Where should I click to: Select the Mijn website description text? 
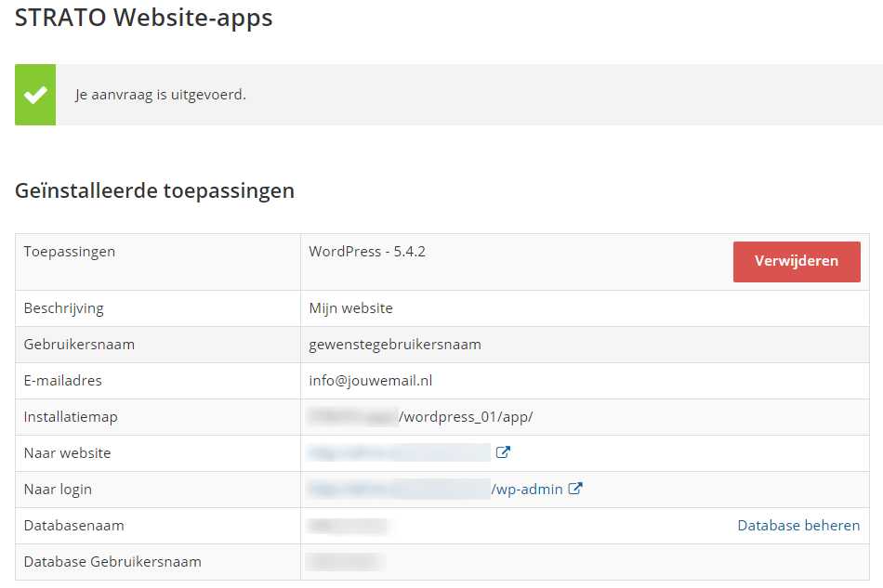click(349, 307)
